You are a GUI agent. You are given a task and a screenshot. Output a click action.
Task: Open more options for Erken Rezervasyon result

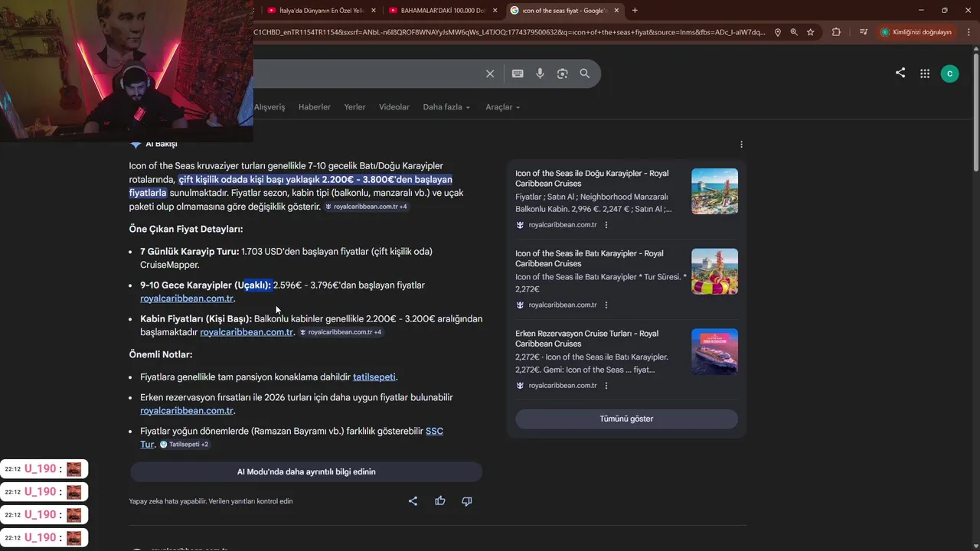point(606,386)
